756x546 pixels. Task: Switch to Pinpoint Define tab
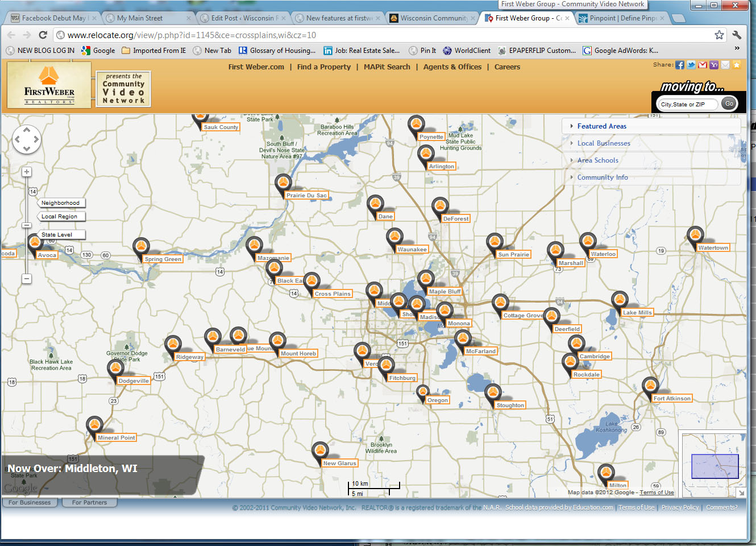pos(622,18)
